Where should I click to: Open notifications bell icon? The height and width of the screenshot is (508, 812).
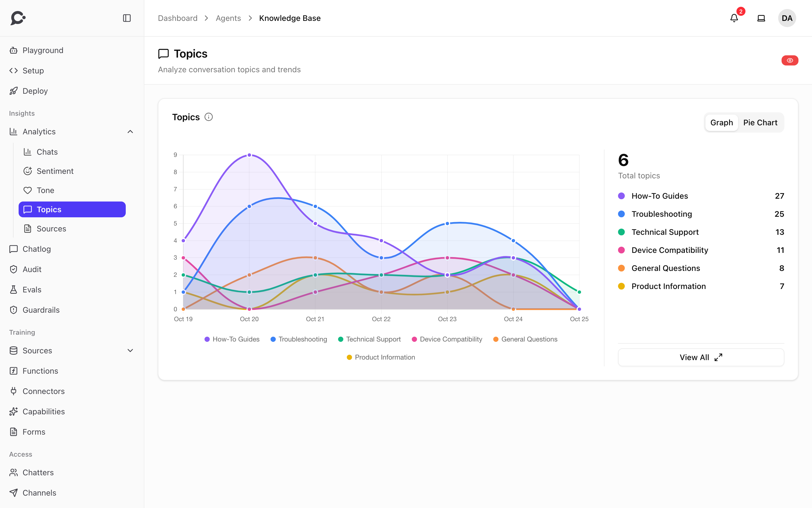coord(734,18)
